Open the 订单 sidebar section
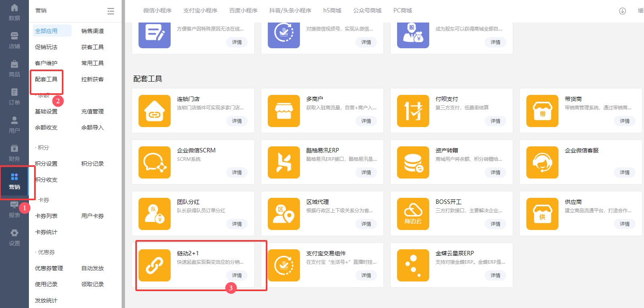This screenshot has height=308, width=644. coord(14,97)
